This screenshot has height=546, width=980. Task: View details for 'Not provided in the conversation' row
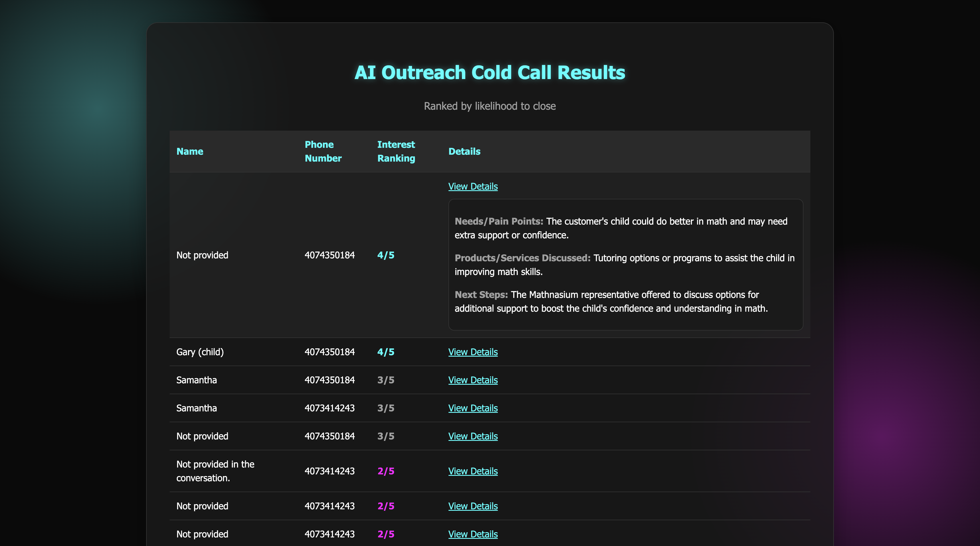[x=473, y=472]
